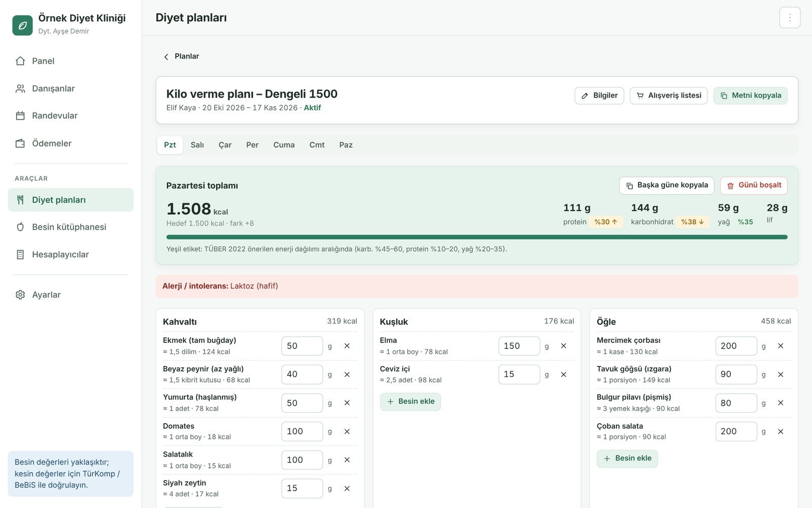Switch to the Salı day tab
This screenshot has height=508, width=812.
point(197,145)
